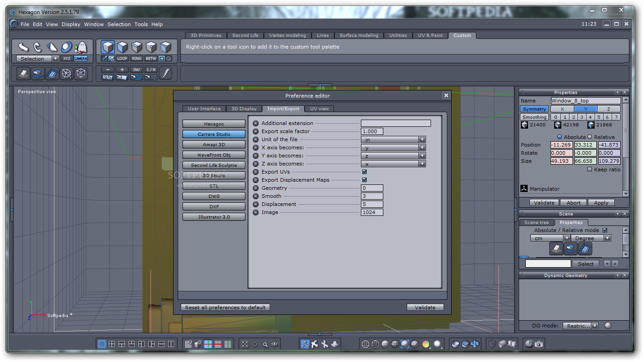This screenshot has height=362, width=644.
Task: Click Reset all preferences to default
Action: click(226, 307)
